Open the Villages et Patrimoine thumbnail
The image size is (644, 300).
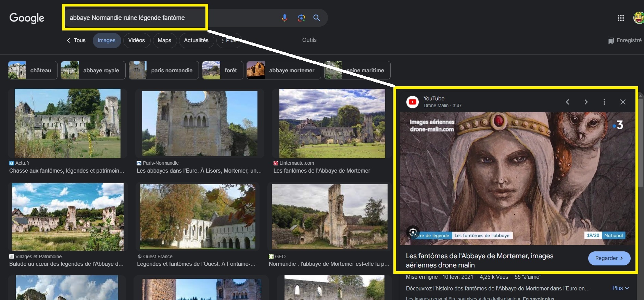(68, 217)
